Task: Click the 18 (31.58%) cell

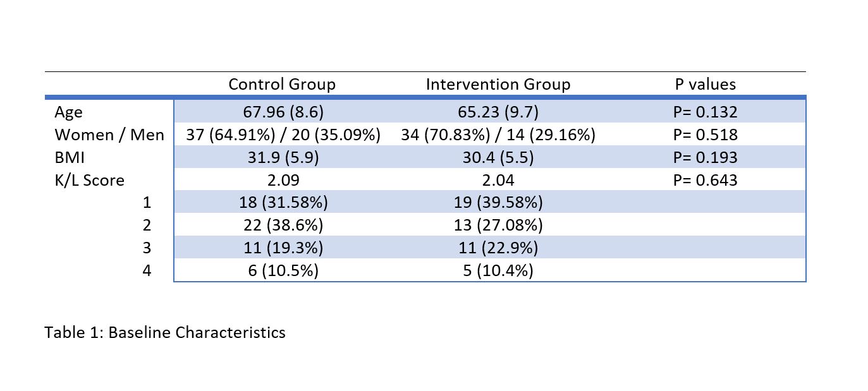Action: 283,203
